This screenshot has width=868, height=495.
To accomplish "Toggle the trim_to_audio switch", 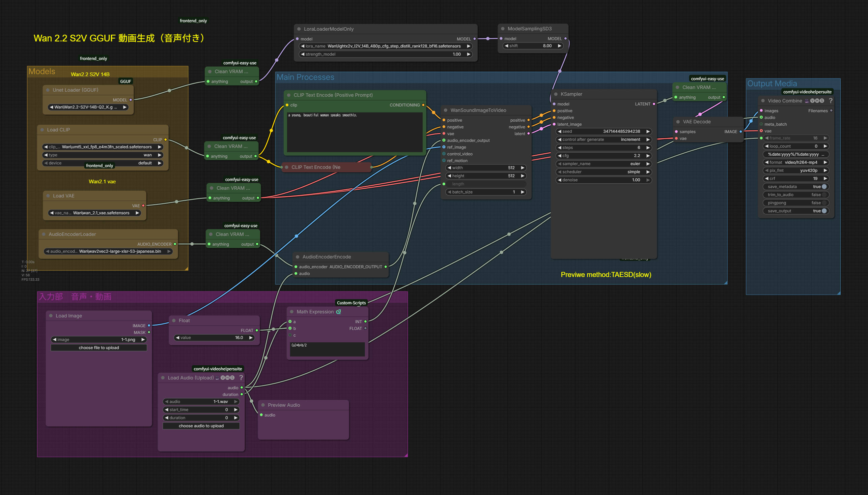I will click(824, 195).
